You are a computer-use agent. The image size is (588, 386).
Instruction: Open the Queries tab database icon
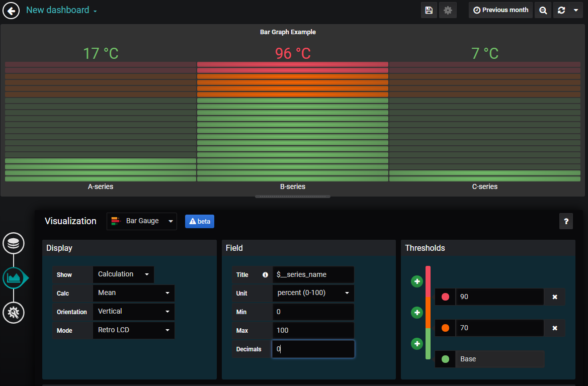tap(14, 243)
